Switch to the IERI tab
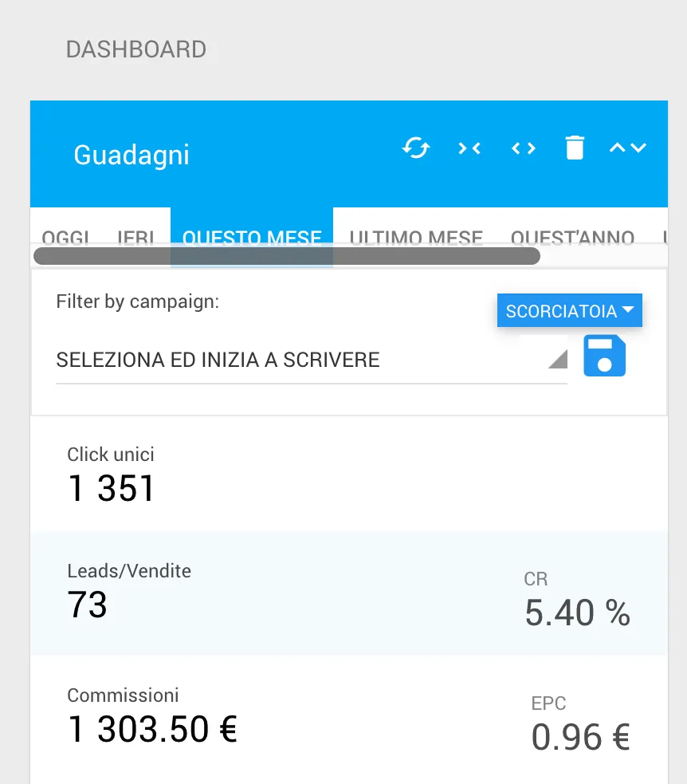Screen dimensions: 687x784 click(x=135, y=237)
